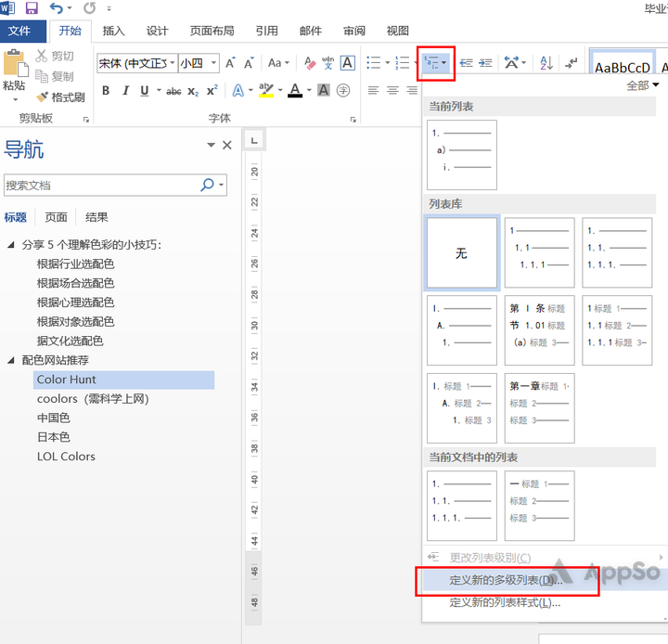The height and width of the screenshot is (644, 668).
Task: Apply superscript formatting
Action: [x=212, y=91]
